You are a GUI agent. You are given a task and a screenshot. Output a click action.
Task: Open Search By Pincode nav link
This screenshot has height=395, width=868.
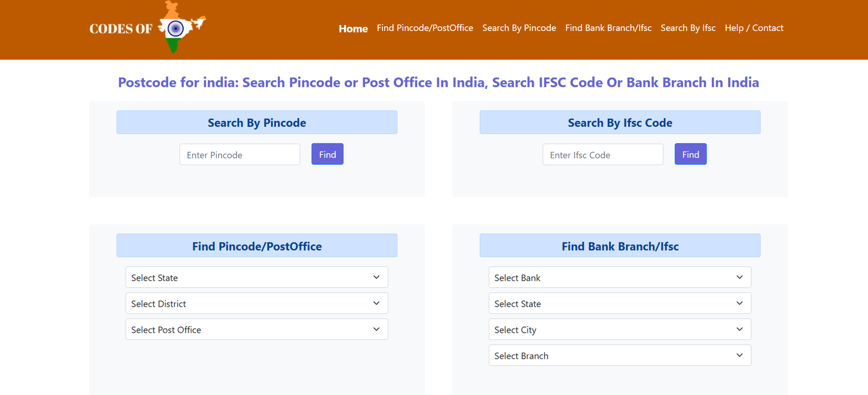pos(519,28)
